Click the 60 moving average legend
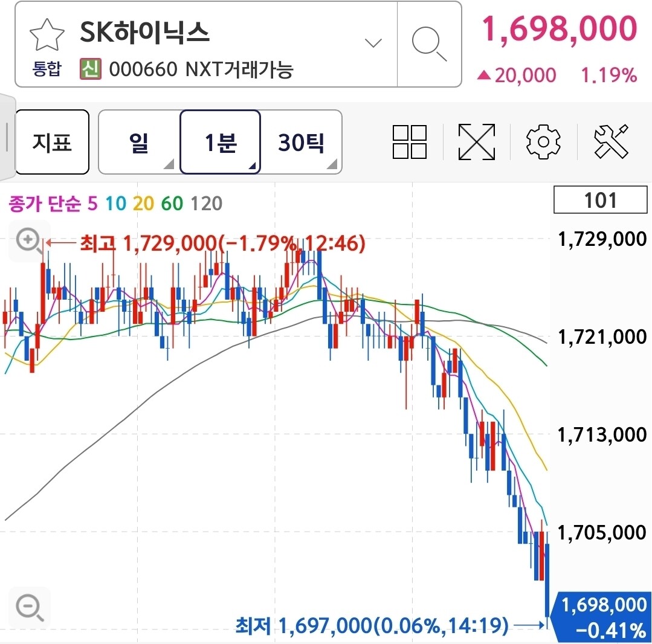652x644 pixels. [x=172, y=204]
